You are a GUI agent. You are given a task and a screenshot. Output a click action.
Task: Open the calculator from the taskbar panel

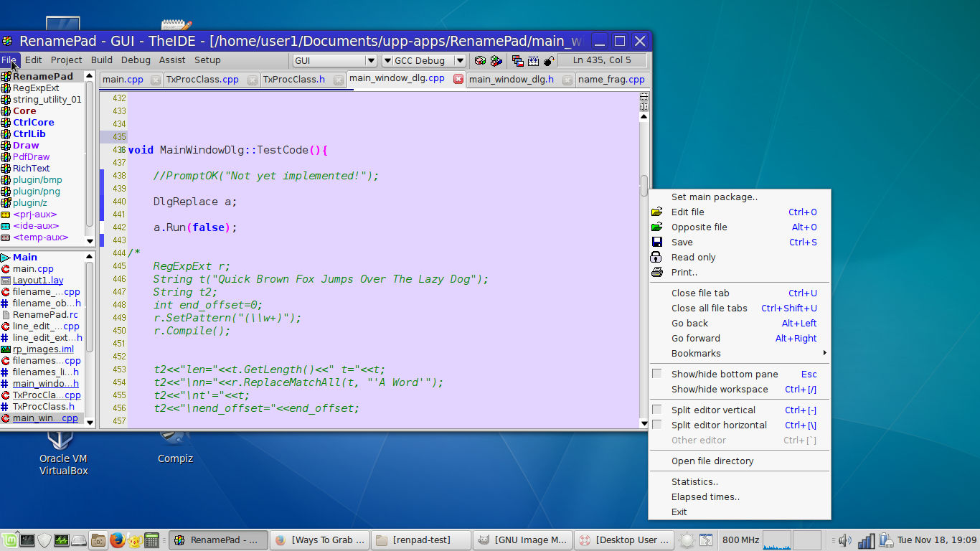[x=151, y=540]
